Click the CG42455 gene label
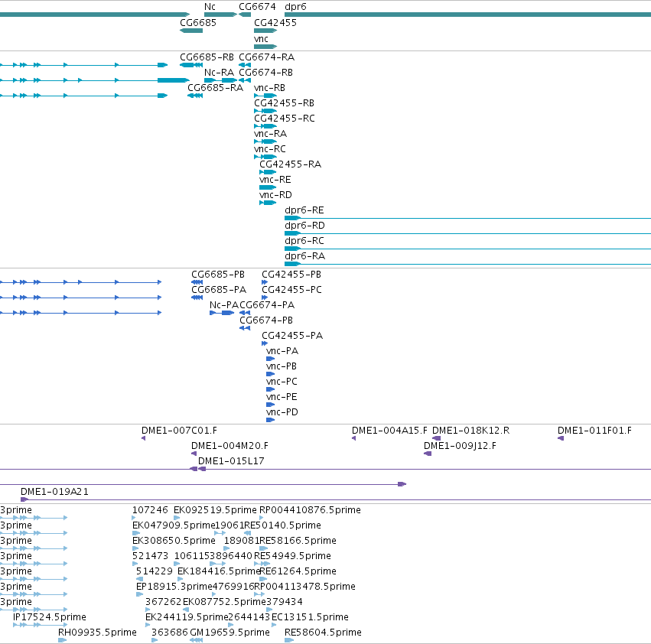The width and height of the screenshot is (651, 644). tap(275, 22)
